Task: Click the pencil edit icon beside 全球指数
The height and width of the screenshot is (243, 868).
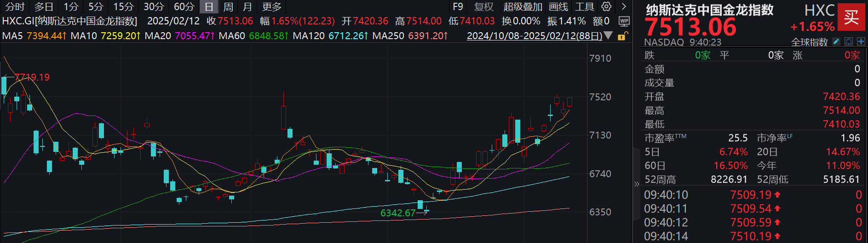Action: (836, 42)
